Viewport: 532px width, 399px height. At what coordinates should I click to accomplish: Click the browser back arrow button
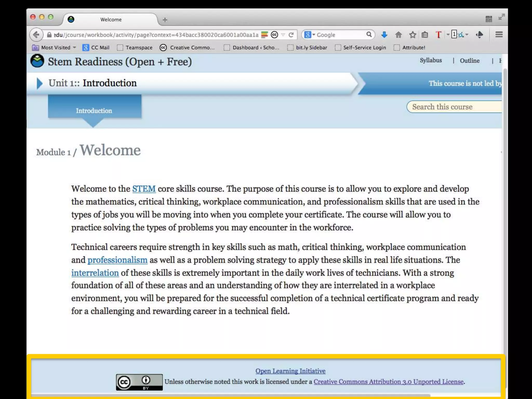pyautogui.click(x=36, y=35)
